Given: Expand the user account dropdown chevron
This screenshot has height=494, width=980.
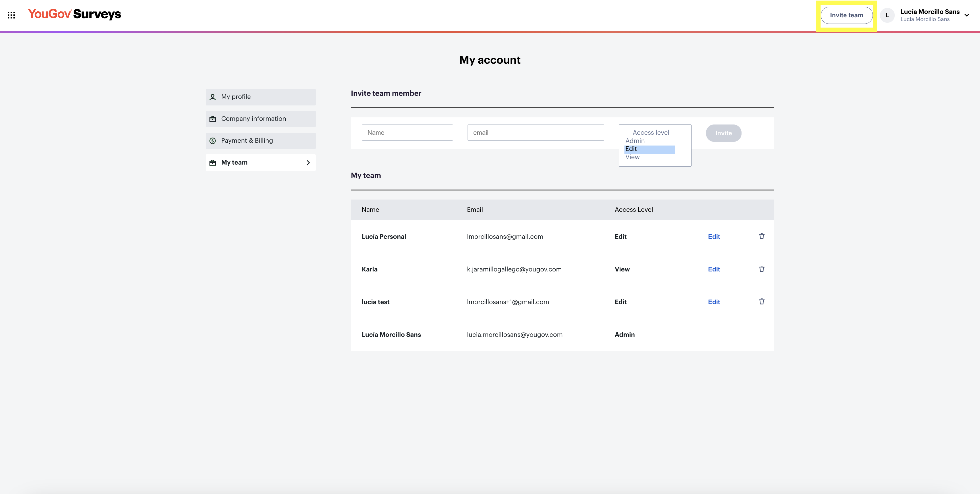Looking at the screenshot, I should point(966,15).
